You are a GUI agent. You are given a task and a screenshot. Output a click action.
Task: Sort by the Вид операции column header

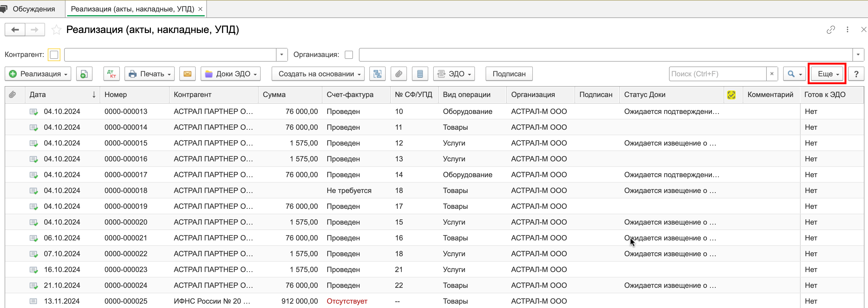(472, 95)
